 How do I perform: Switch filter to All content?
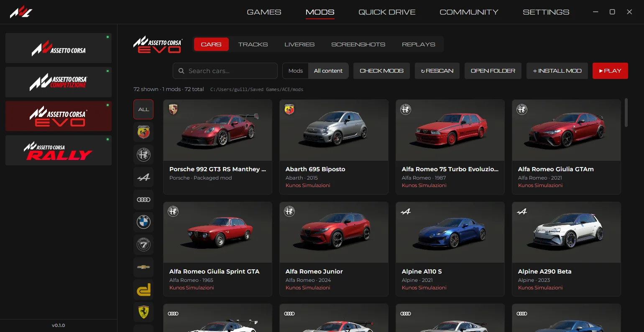point(328,71)
